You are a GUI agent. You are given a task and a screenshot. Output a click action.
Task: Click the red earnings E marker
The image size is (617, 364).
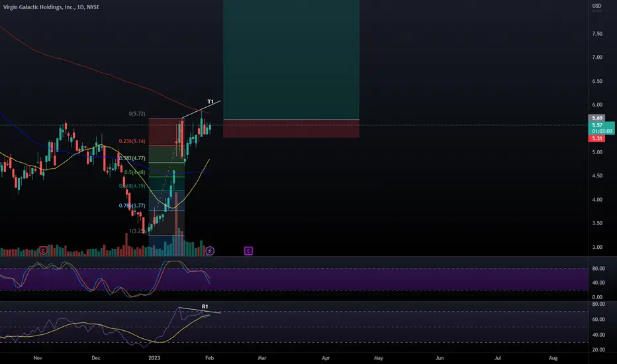pos(44,251)
